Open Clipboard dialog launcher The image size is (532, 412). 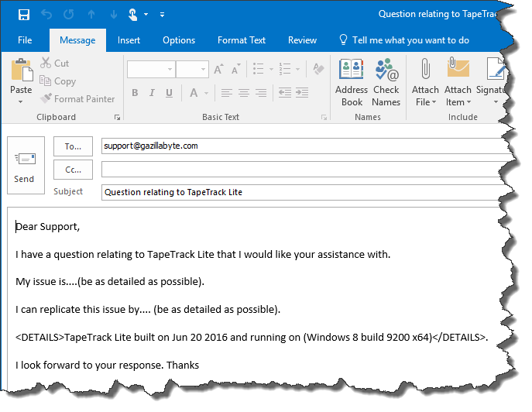118,118
